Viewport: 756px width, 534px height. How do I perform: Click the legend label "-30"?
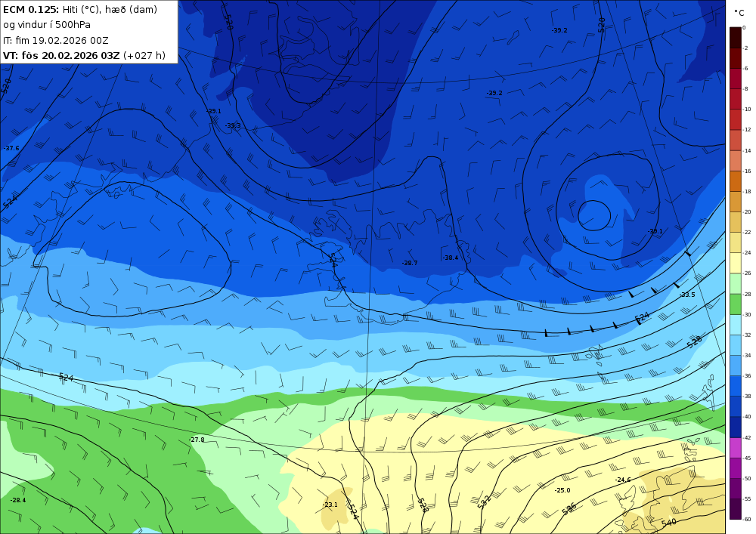tap(747, 314)
